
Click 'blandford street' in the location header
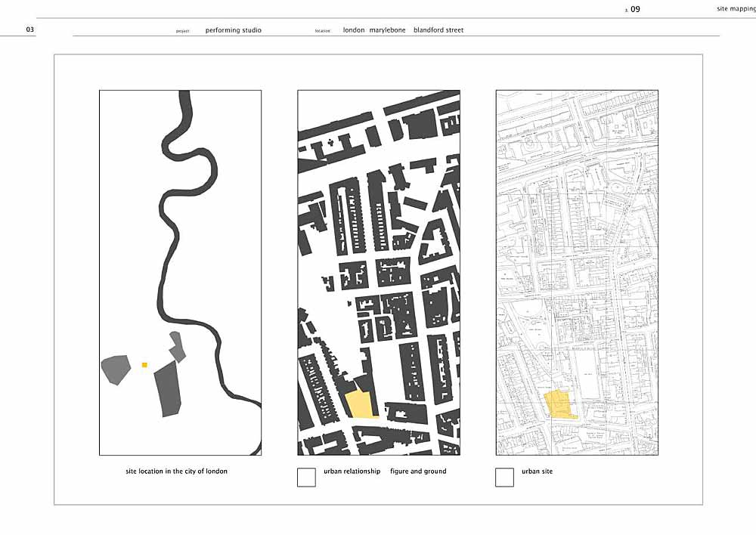pos(438,31)
